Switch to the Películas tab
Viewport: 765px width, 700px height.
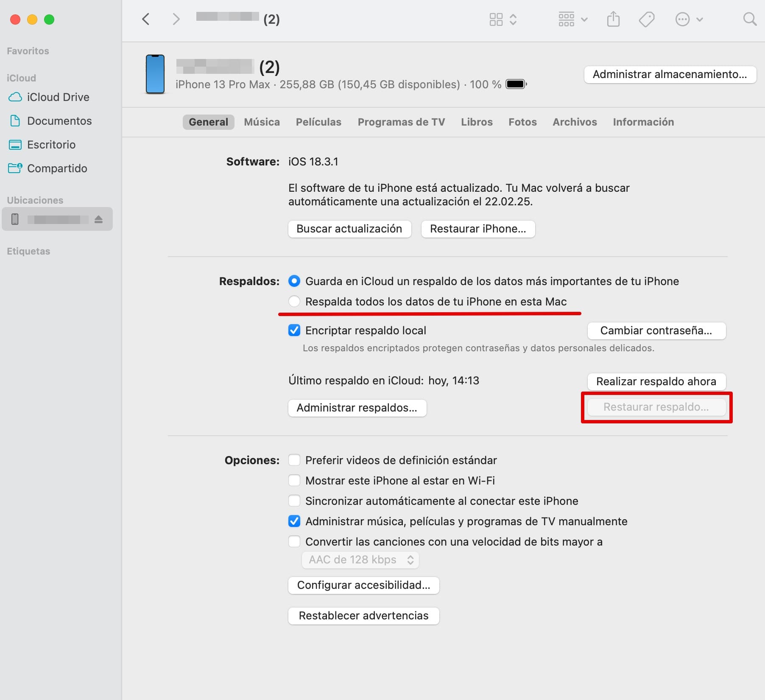[318, 122]
